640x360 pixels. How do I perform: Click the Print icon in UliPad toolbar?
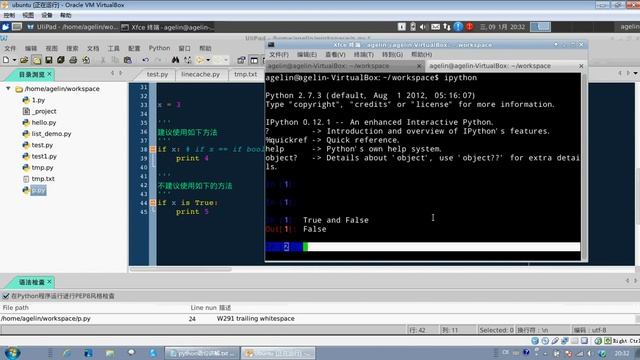tap(73, 60)
